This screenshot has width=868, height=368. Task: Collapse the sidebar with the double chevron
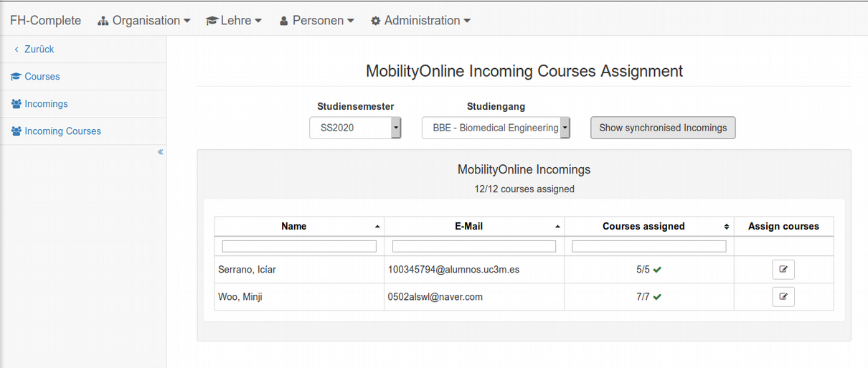coord(161,152)
